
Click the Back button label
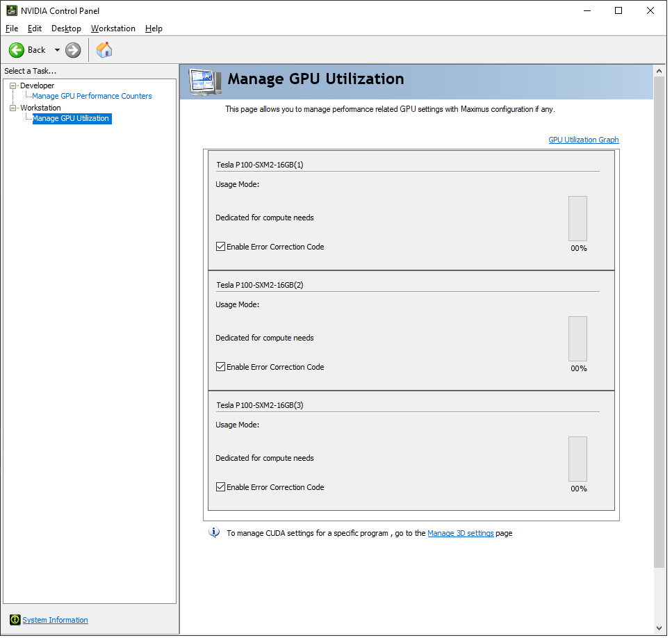tap(37, 50)
